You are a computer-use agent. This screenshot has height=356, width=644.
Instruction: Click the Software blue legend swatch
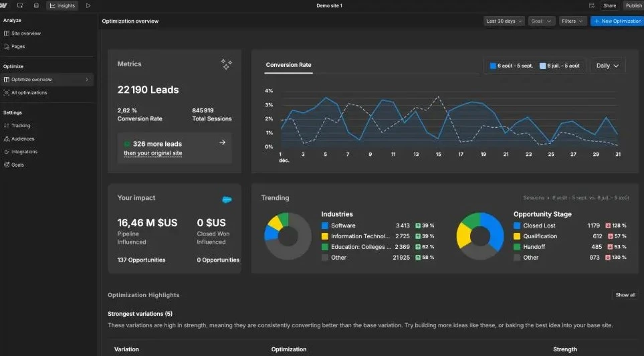click(324, 226)
